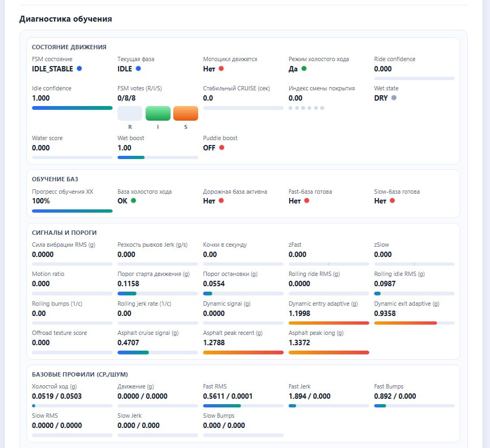This screenshot has width=490, height=448.
Task: Click the green dot beside База холостого хода OK
Action: point(133,201)
